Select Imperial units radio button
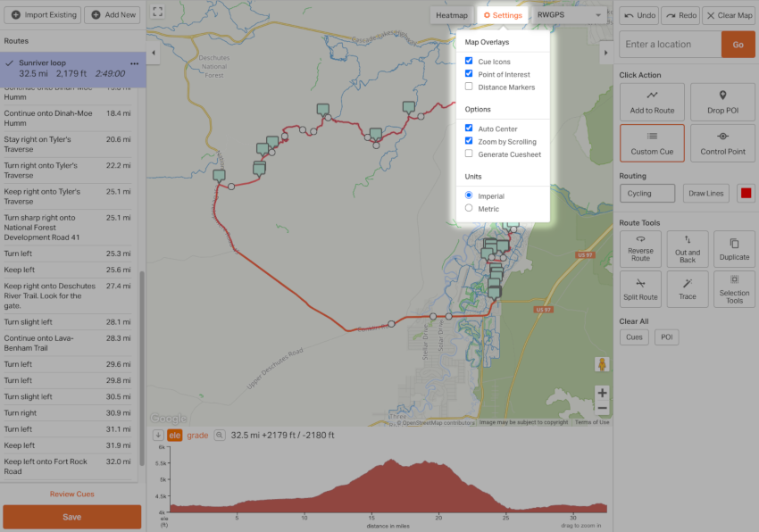This screenshot has width=759, height=532. [469, 195]
